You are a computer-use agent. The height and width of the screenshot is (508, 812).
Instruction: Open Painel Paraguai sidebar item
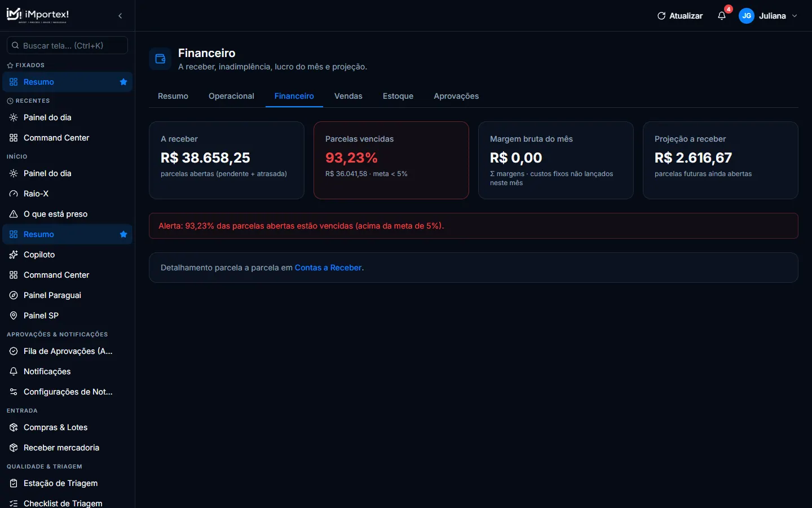(x=67, y=295)
